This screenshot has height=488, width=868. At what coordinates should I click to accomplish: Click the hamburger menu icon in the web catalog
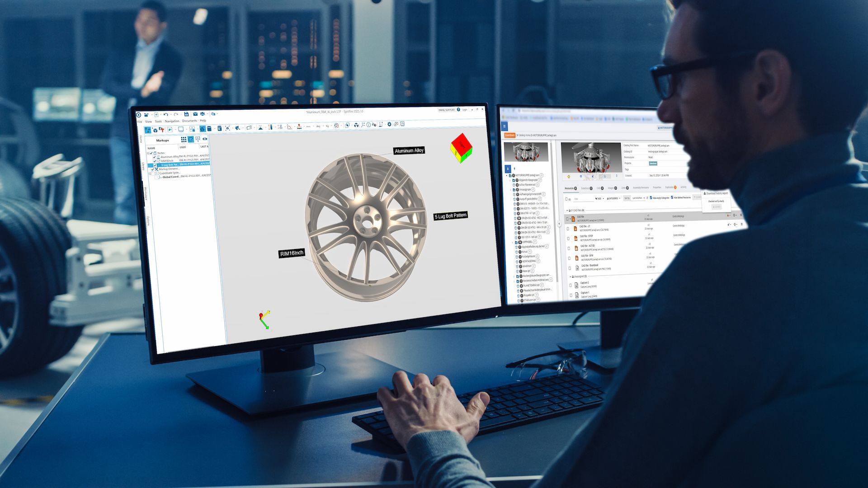click(505, 127)
